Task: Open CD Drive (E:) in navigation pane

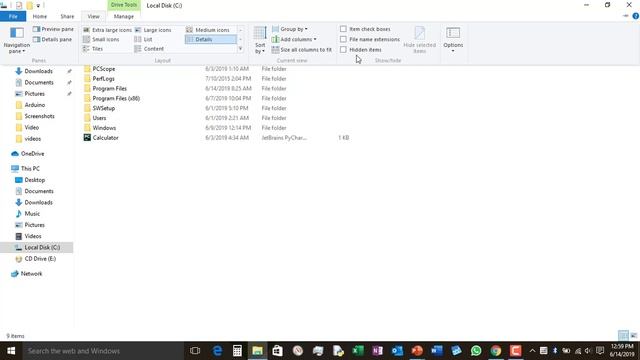Action: tap(40, 259)
